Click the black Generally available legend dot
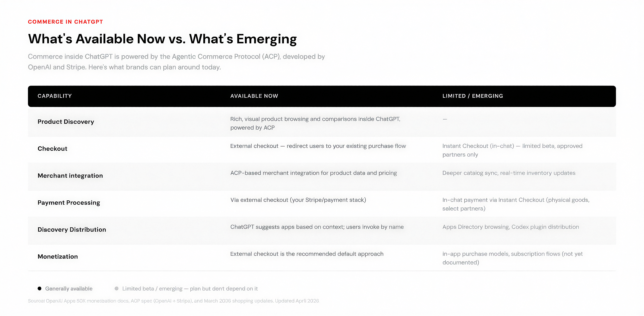The image size is (644, 316). pos(40,289)
